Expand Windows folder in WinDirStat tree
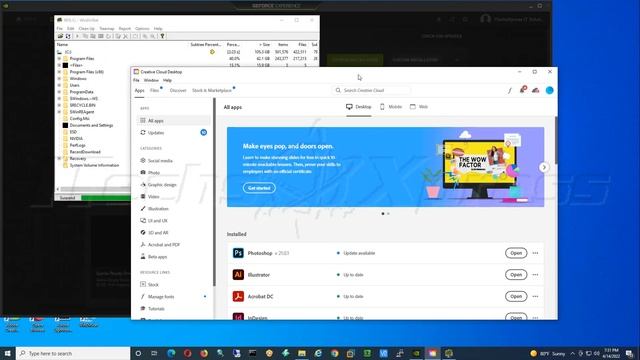 pyautogui.click(x=59, y=79)
